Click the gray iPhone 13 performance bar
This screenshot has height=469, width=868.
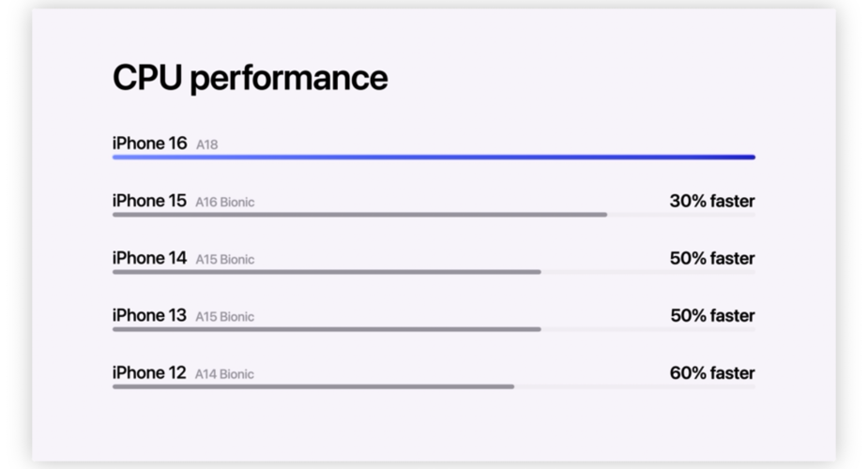click(x=327, y=329)
